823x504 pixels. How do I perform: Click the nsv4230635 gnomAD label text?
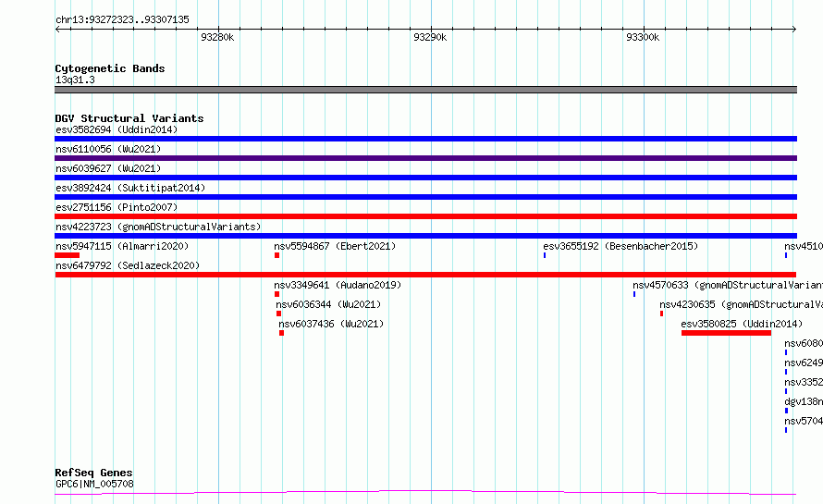click(741, 304)
